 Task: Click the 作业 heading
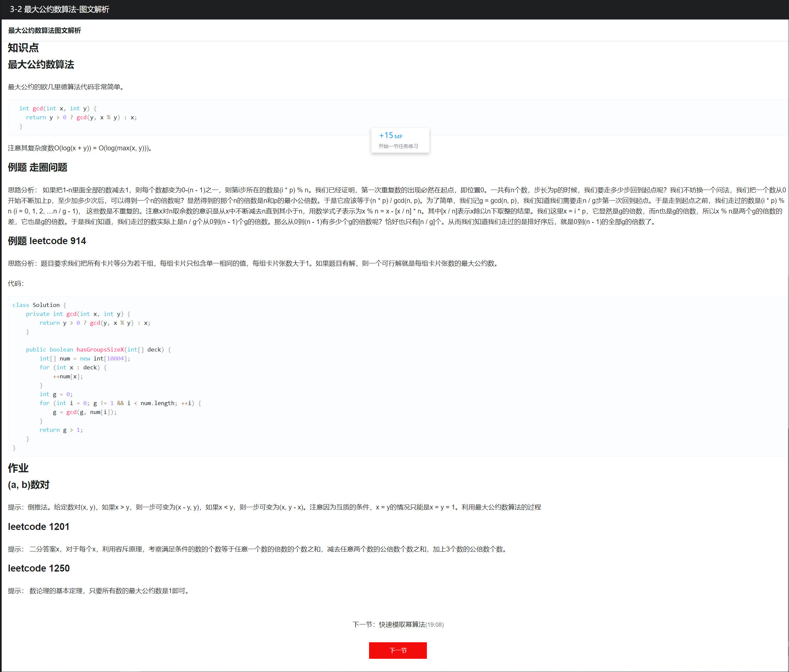tap(18, 468)
